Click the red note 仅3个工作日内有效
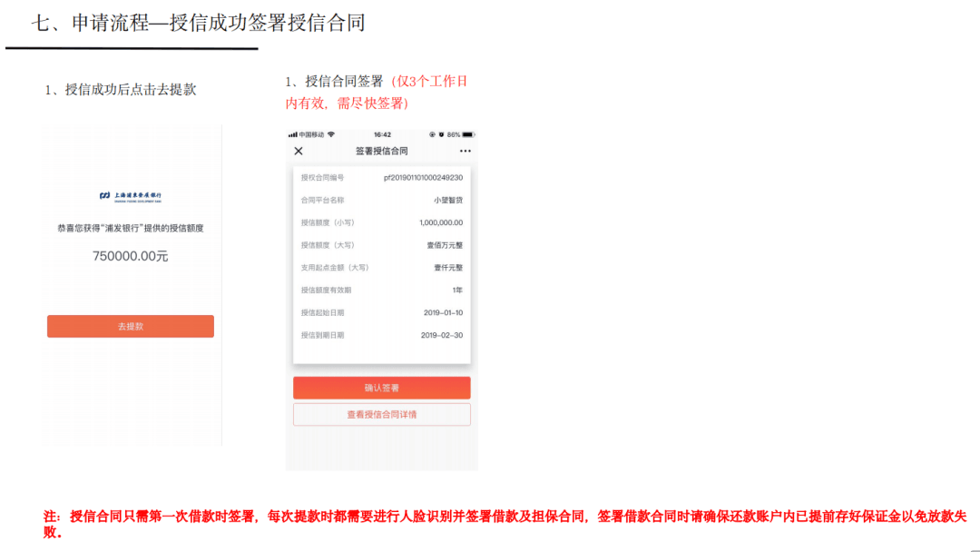 tap(377, 92)
